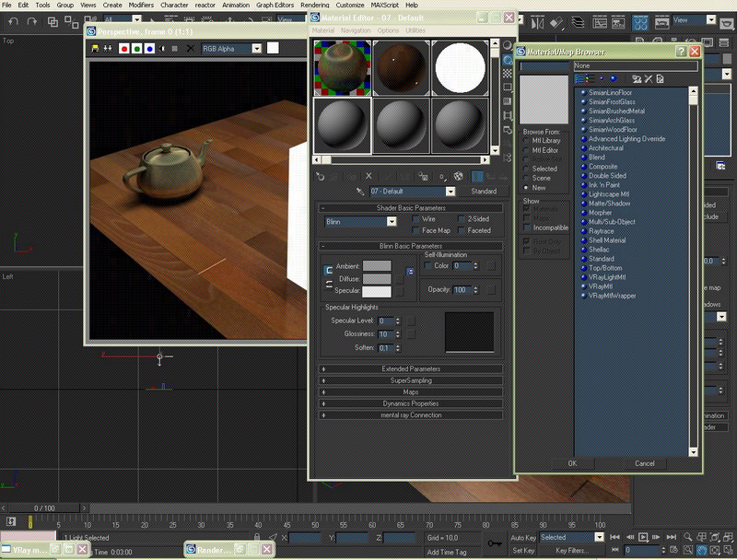Click the Specular color swatch
This screenshot has width=737, height=560.
tap(377, 291)
